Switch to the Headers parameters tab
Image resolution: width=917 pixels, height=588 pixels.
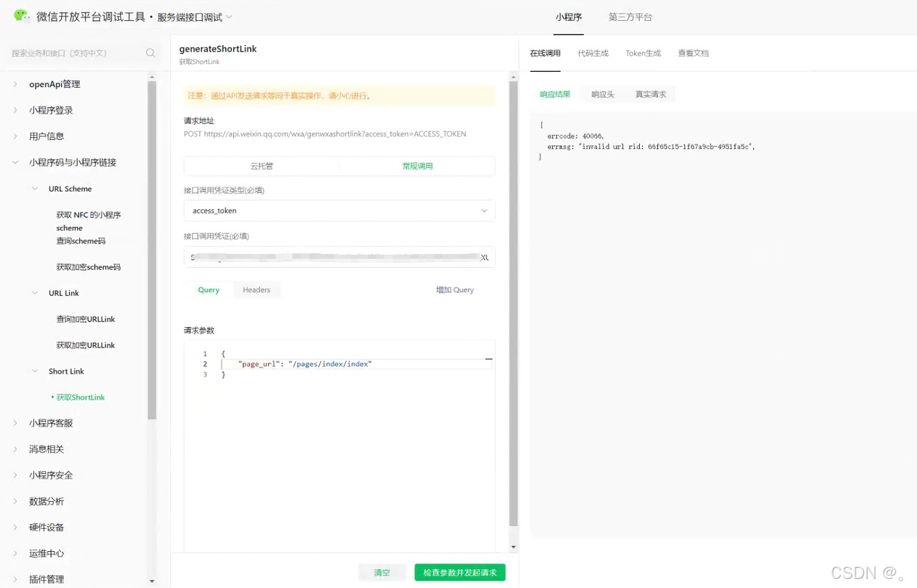point(256,290)
